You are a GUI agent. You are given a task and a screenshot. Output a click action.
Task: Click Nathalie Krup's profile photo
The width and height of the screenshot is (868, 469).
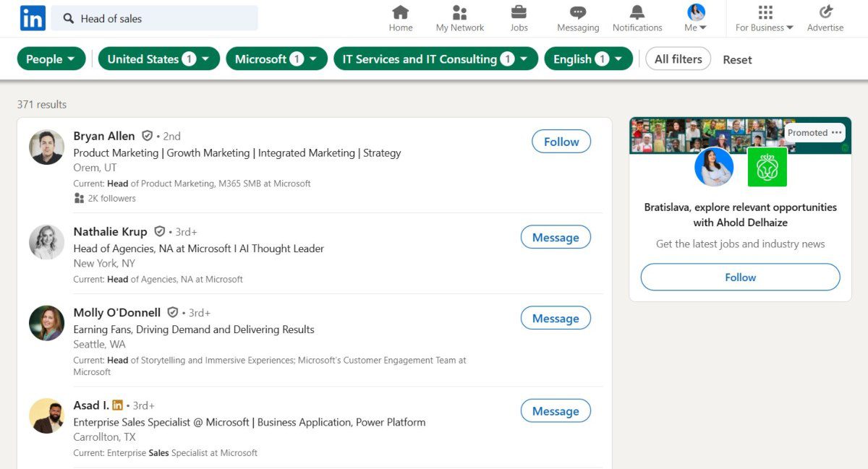click(x=47, y=242)
